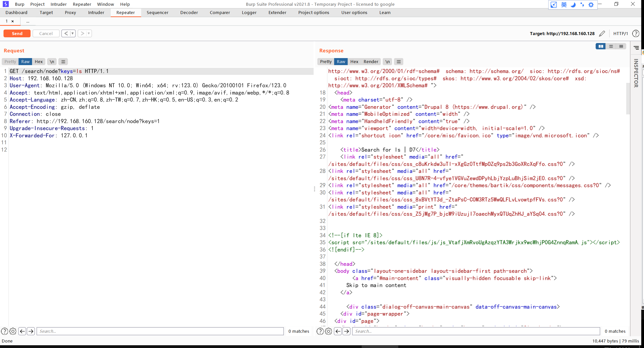Go to previous request search match
This screenshot has width=644, height=348.
(x=22, y=331)
